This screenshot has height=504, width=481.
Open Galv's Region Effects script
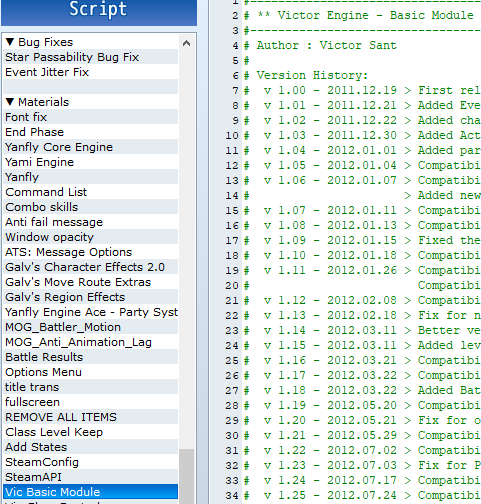(x=90, y=297)
